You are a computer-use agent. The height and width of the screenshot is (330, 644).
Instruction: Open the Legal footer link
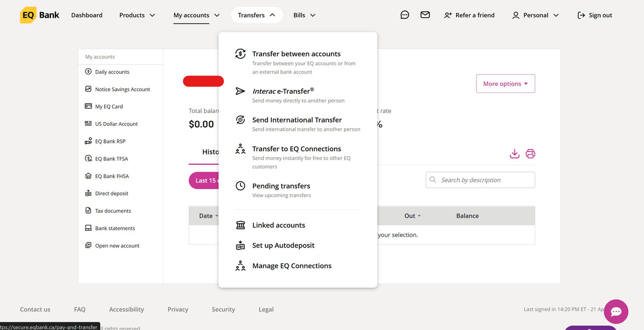tap(266, 309)
